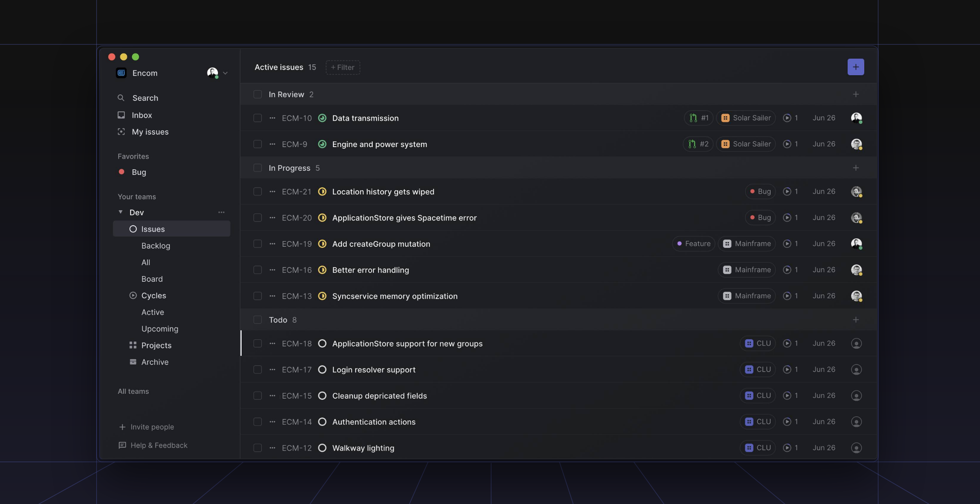Change ECM-14 Todo status icon

(x=322, y=422)
